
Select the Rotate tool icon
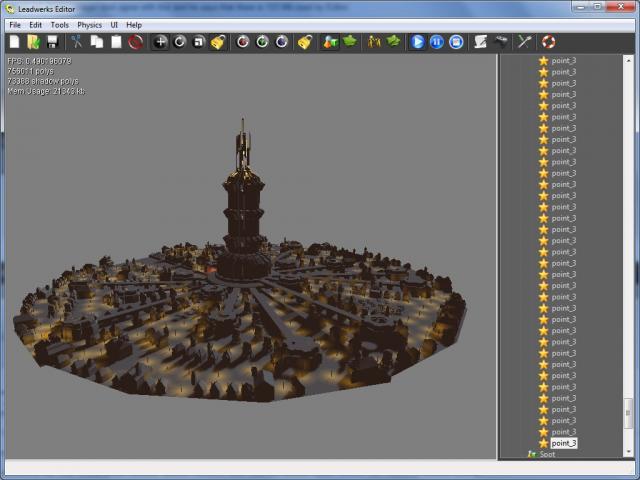click(x=180, y=42)
